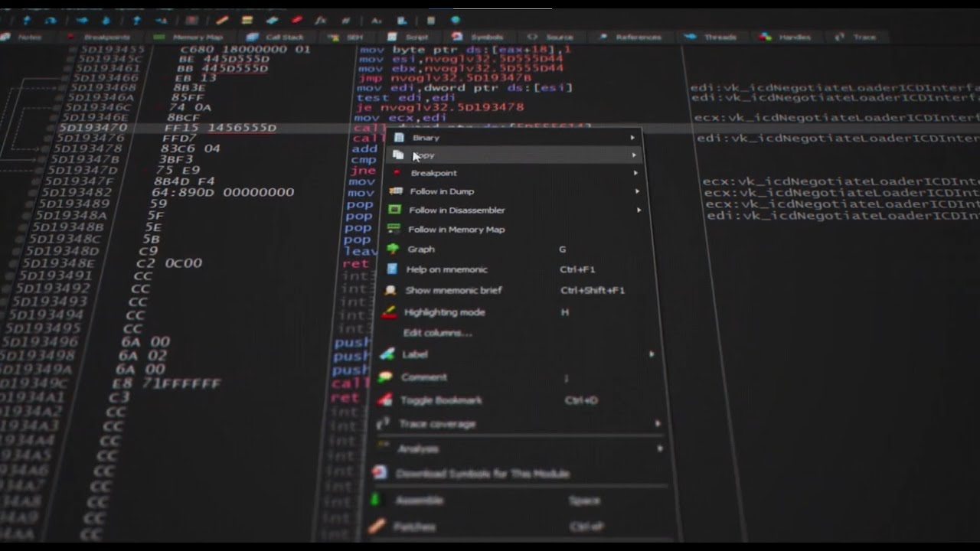980x551 pixels.
Task: Open the Threads tab
Action: [x=712, y=37]
